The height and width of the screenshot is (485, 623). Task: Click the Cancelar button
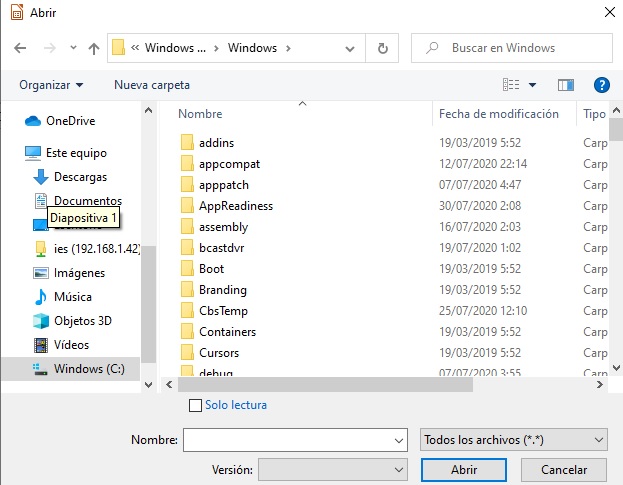point(564,470)
